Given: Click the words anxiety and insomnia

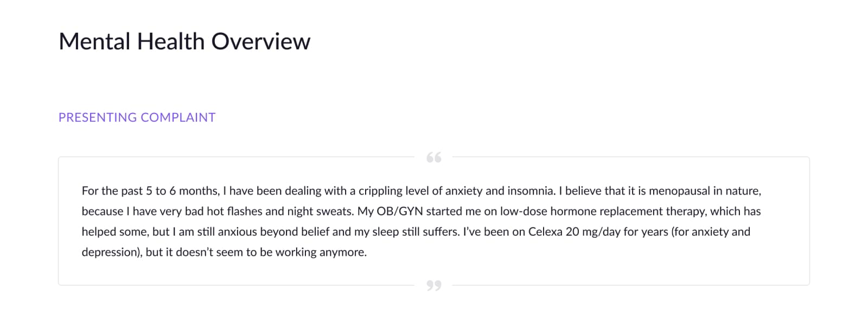Looking at the screenshot, I should click(x=500, y=191).
